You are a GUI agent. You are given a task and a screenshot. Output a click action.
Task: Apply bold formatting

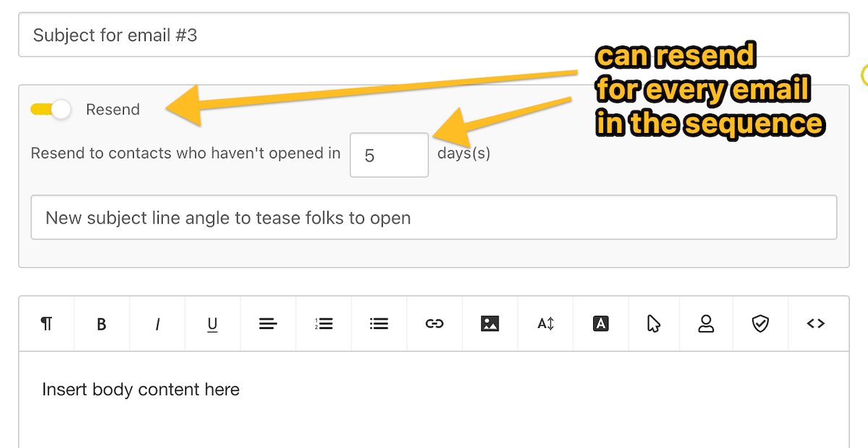(x=102, y=324)
